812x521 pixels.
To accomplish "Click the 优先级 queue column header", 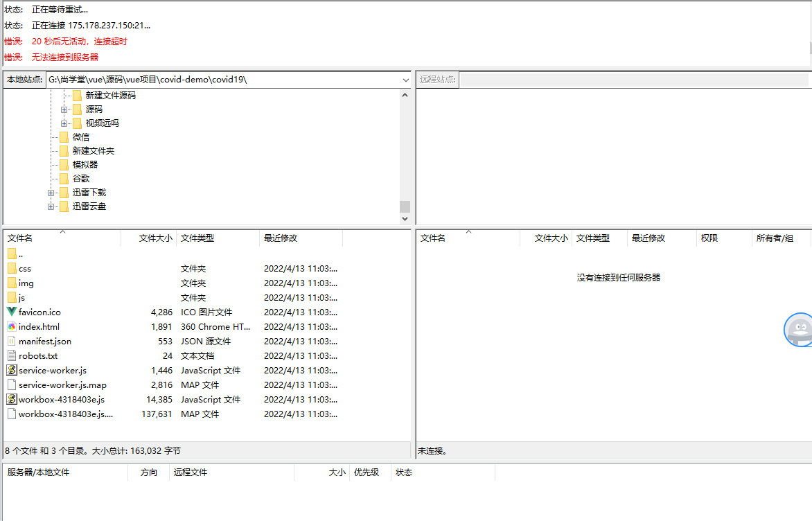I will [x=370, y=473].
